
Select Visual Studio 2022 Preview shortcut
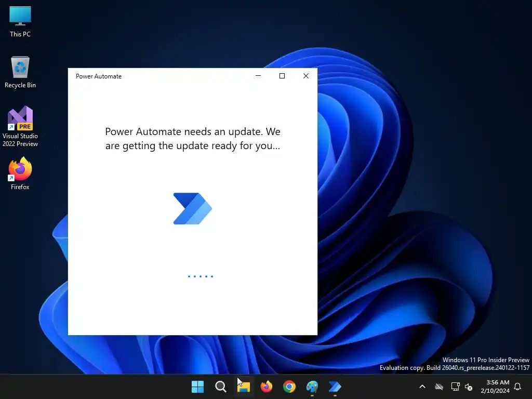20,126
